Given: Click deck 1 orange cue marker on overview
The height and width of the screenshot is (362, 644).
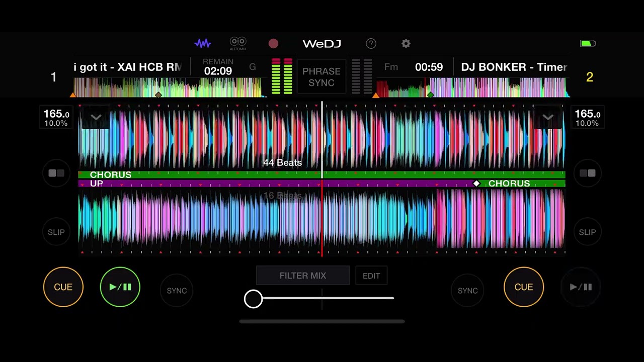Looking at the screenshot, I should pyautogui.click(x=73, y=95).
